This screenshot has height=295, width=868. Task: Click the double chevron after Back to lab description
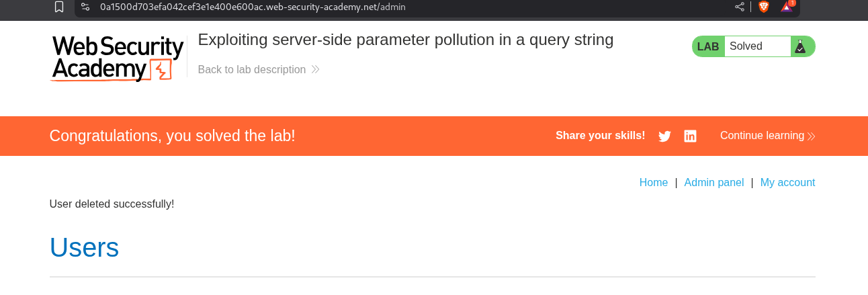(x=316, y=70)
